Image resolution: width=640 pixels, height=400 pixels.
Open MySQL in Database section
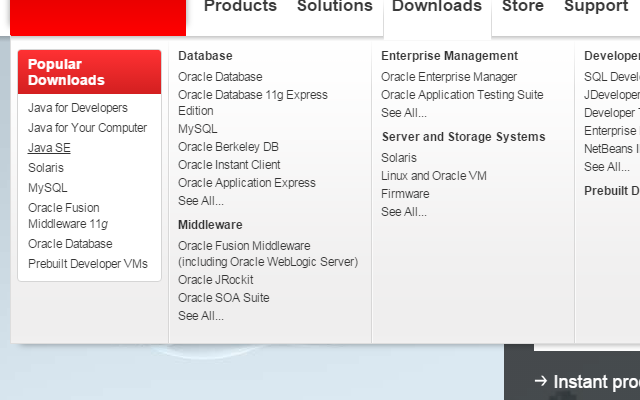198,129
